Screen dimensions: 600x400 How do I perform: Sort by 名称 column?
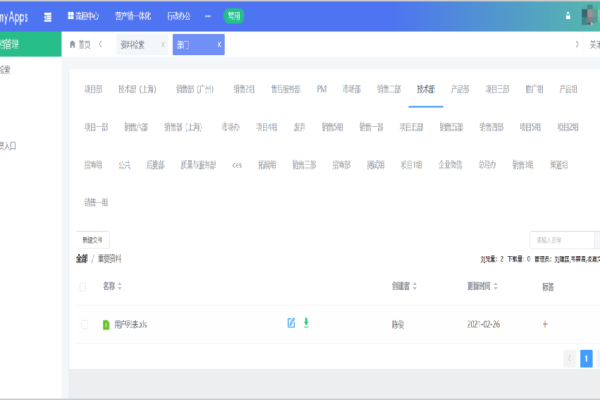112,286
